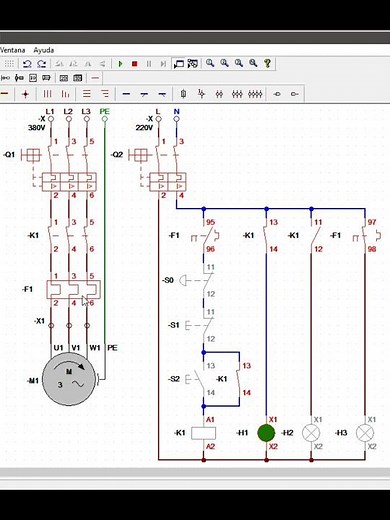Insert three equal horizontal lines symbol

click(x=87, y=94)
